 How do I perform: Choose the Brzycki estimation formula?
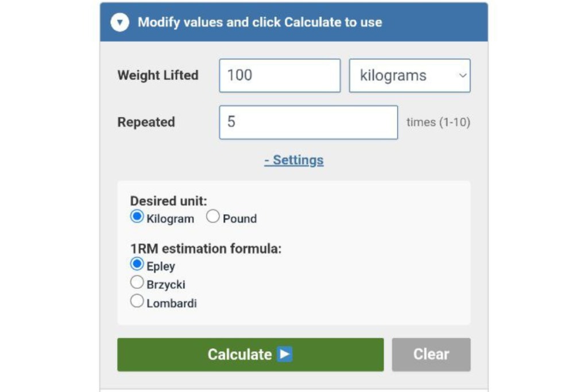tap(137, 281)
